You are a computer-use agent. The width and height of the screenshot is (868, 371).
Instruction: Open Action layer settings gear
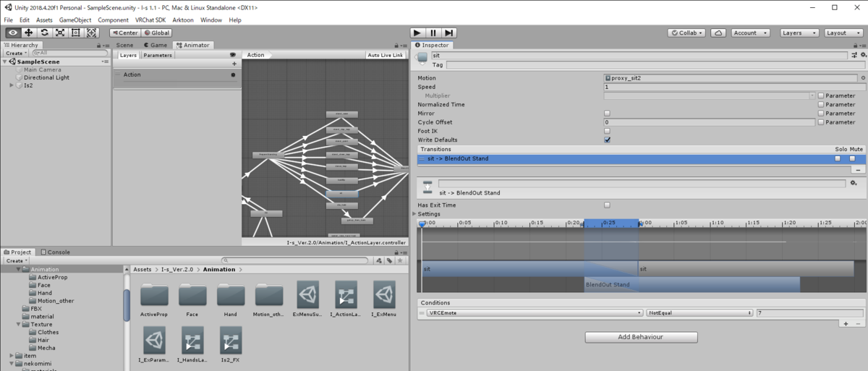233,74
